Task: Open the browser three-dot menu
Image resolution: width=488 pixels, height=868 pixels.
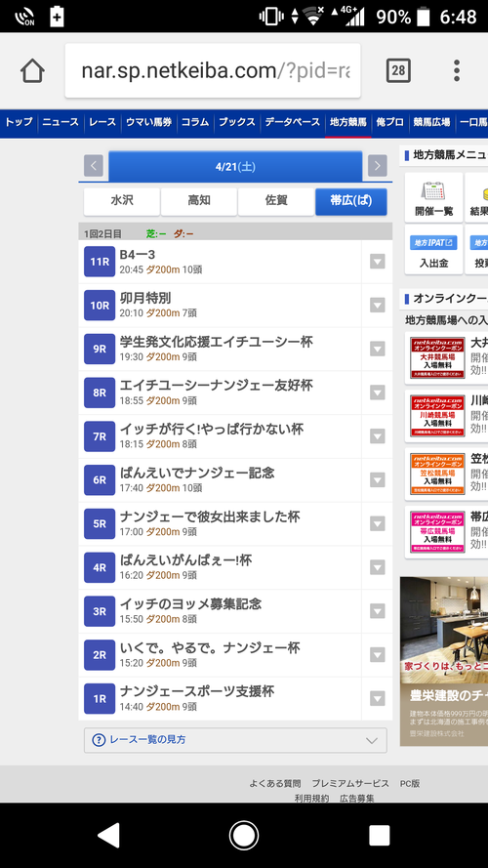Action: 457,71
